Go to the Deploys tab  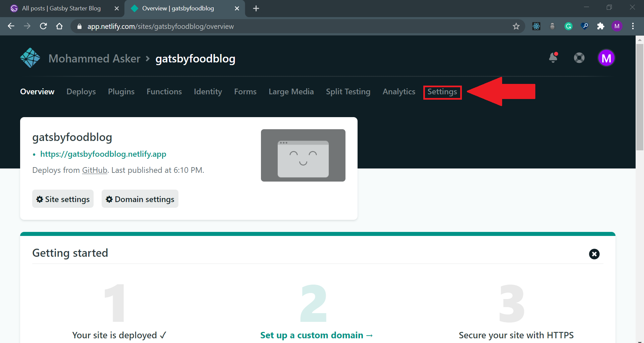[x=81, y=92]
